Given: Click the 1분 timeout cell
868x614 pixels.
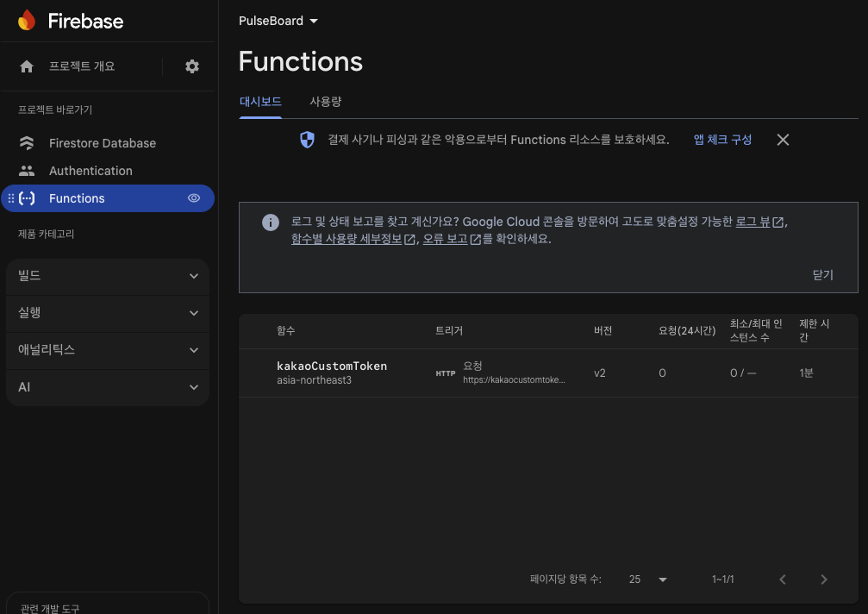Looking at the screenshot, I should pyautogui.click(x=806, y=373).
